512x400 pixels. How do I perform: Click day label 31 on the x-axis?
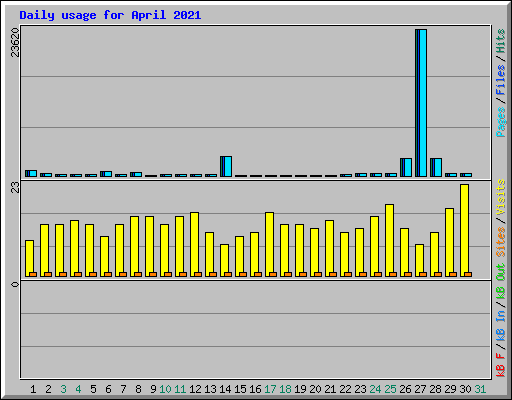click(480, 389)
